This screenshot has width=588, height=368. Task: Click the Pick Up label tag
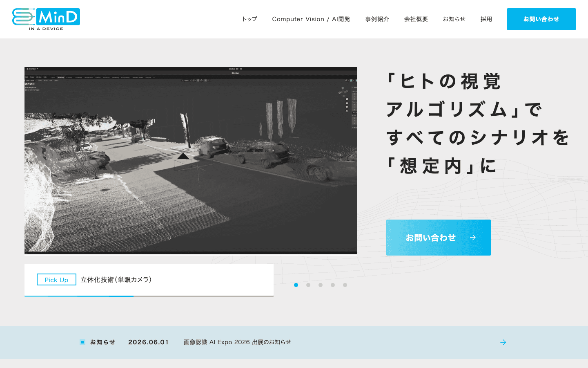(56, 280)
